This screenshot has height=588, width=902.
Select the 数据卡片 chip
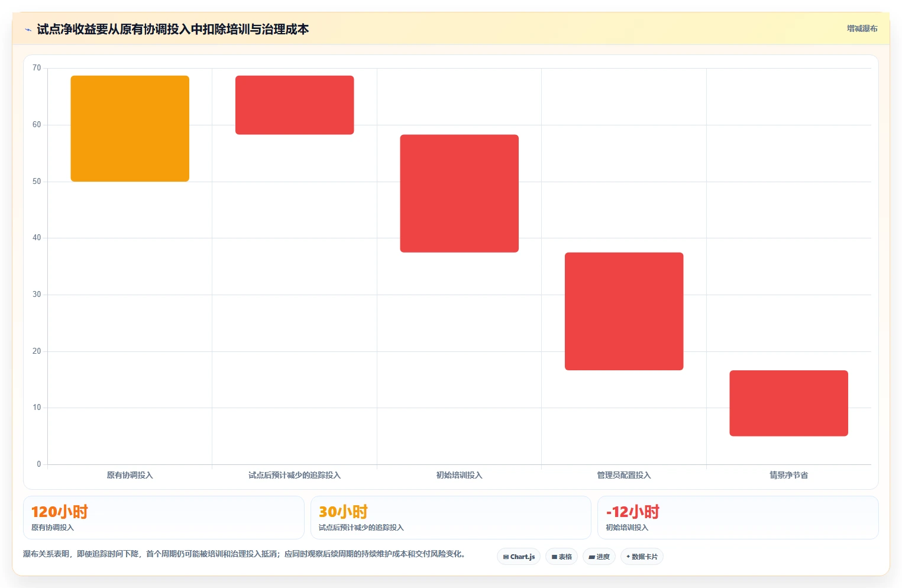point(642,557)
